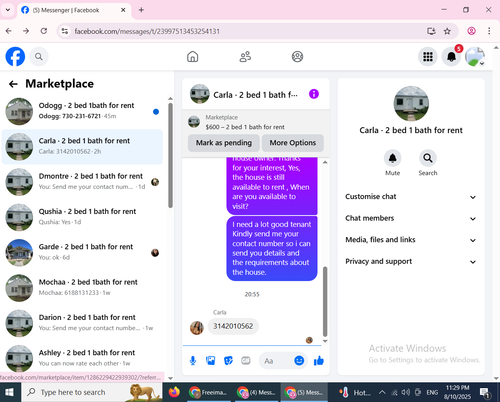Expand Customise chat section
The width and height of the screenshot is (500, 402).
(411, 197)
